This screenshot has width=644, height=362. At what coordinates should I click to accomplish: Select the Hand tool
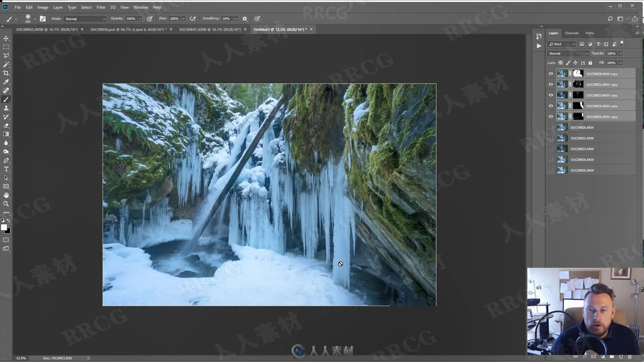point(6,195)
